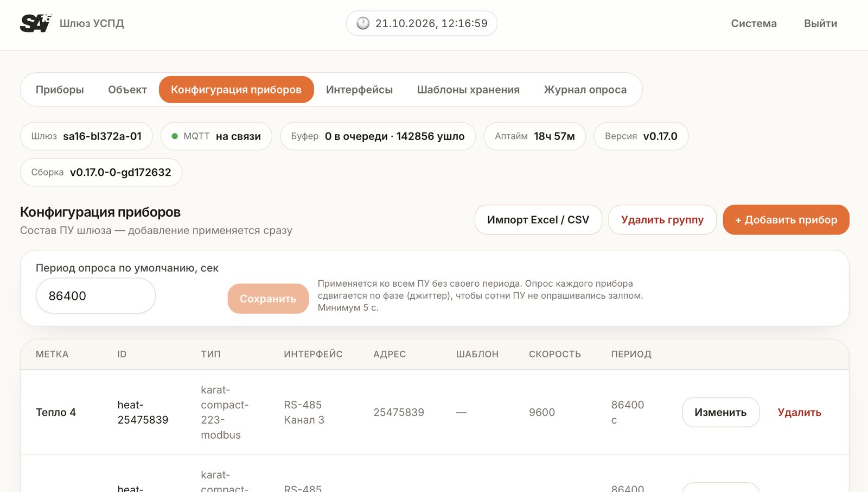Click the RS-485 Канал 3 interface cell
Image resolution: width=868 pixels, height=492 pixels.
[x=304, y=412]
